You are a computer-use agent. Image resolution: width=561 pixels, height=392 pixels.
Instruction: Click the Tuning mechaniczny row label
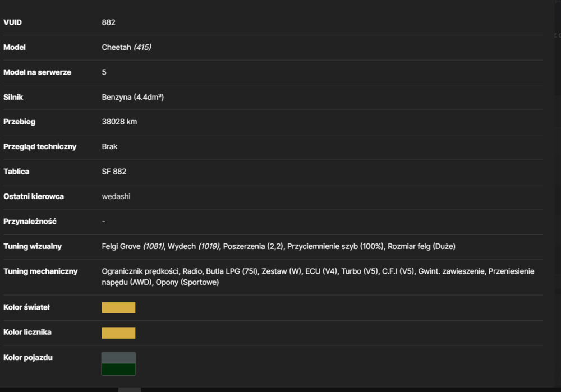click(x=40, y=271)
